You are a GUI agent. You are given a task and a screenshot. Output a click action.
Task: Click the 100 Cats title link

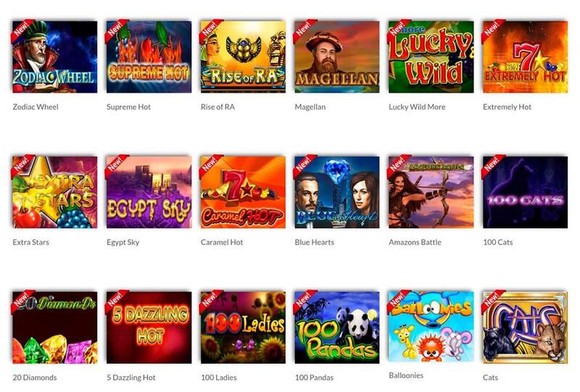498,242
